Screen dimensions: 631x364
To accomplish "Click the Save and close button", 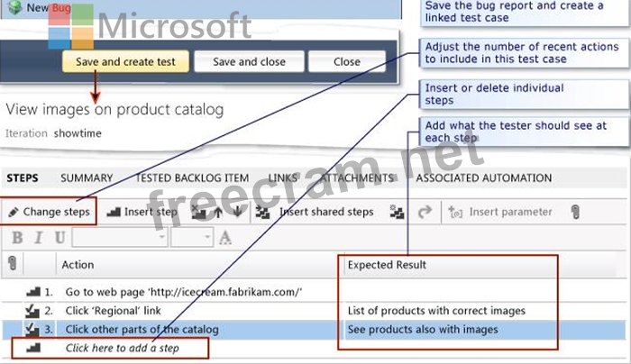I will click(249, 61).
